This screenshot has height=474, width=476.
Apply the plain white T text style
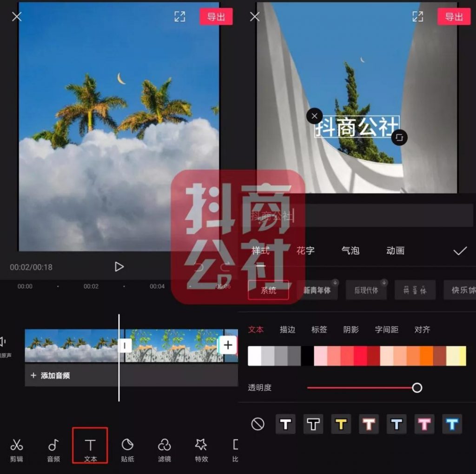click(285, 424)
